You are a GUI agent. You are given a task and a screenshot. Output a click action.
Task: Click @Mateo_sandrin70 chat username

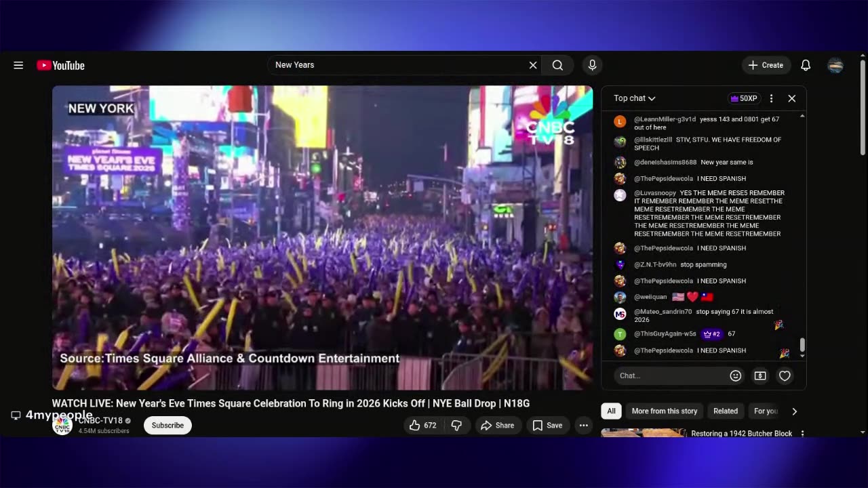[663, 312]
